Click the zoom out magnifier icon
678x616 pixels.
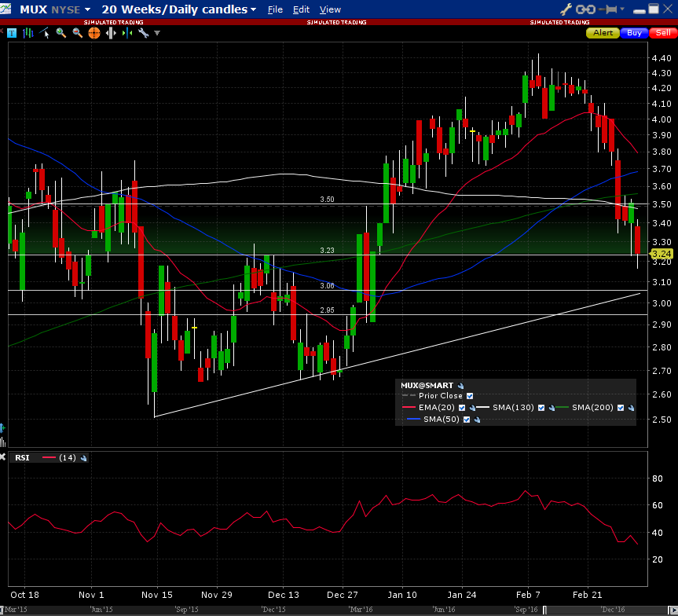coord(77,33)
